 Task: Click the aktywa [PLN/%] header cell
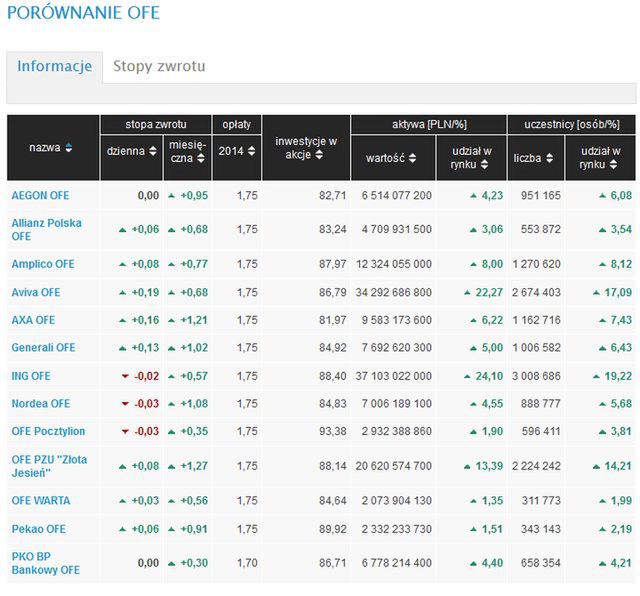tap(429, 125)
